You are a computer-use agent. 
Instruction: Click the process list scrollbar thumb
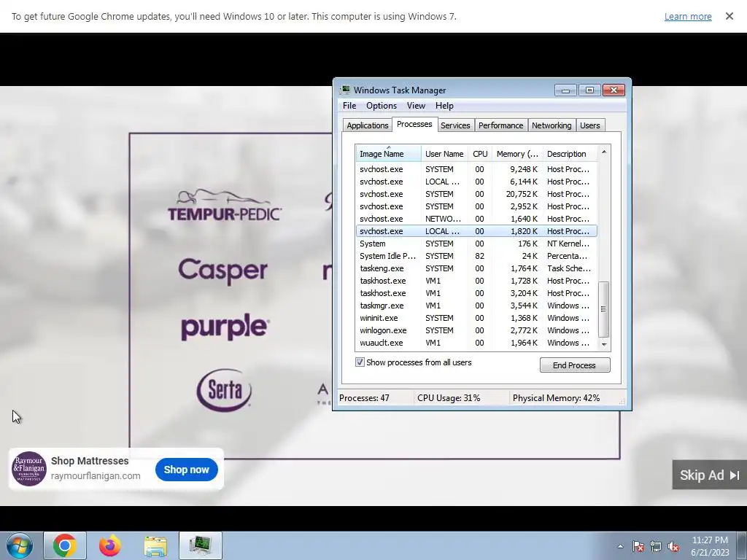pyautogui.click(x=603, y=309)
